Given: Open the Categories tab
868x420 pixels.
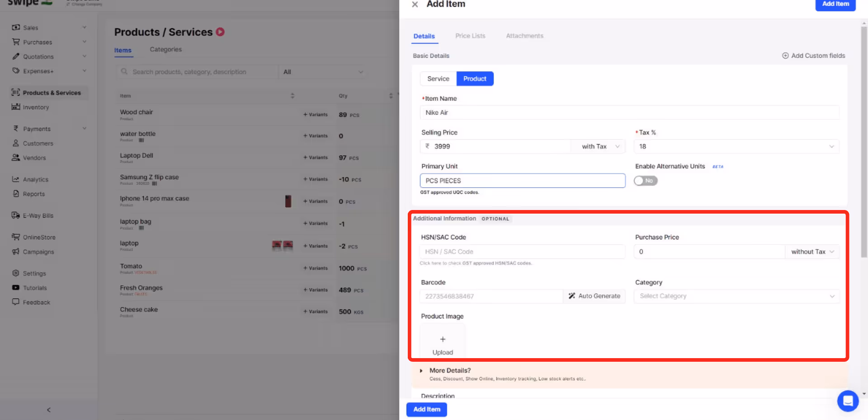Looking at the screenshot, I should [x=166, y=49].
